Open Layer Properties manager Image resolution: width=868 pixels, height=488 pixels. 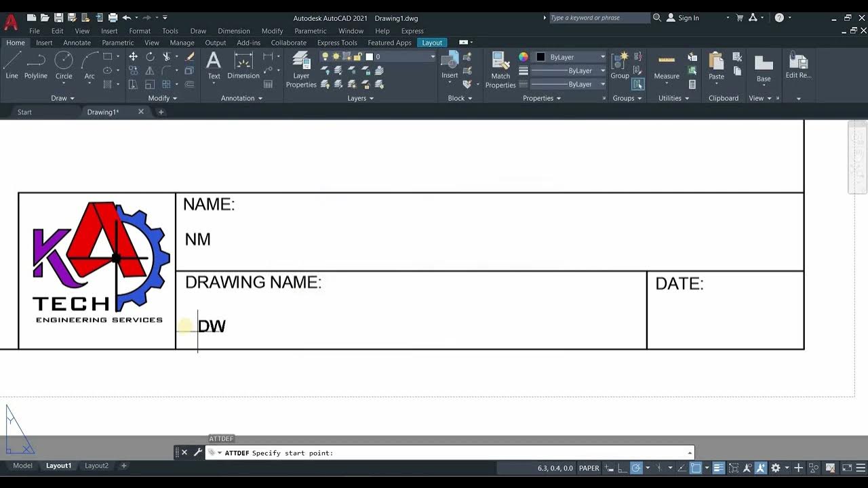[x=301, y=70]
